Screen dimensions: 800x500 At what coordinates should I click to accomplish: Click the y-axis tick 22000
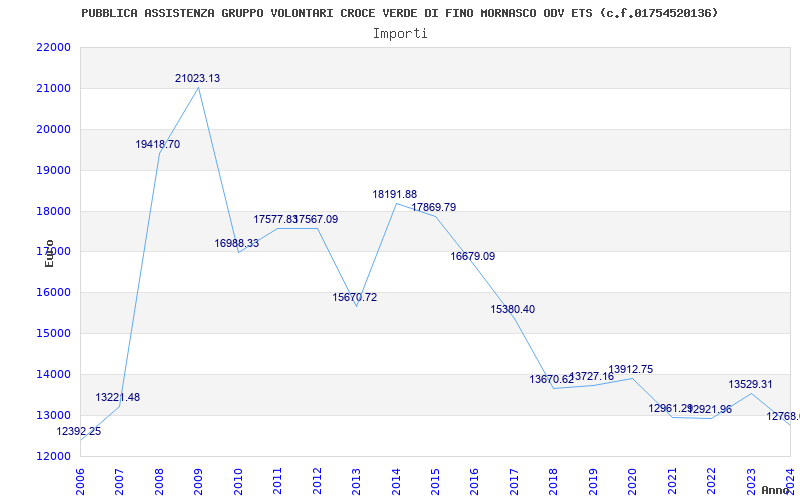point(53,47)
